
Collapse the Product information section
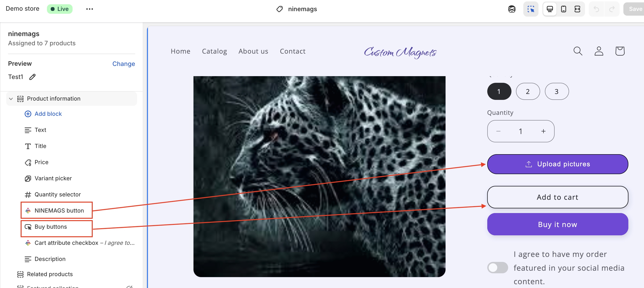click(x=11, y=99)
